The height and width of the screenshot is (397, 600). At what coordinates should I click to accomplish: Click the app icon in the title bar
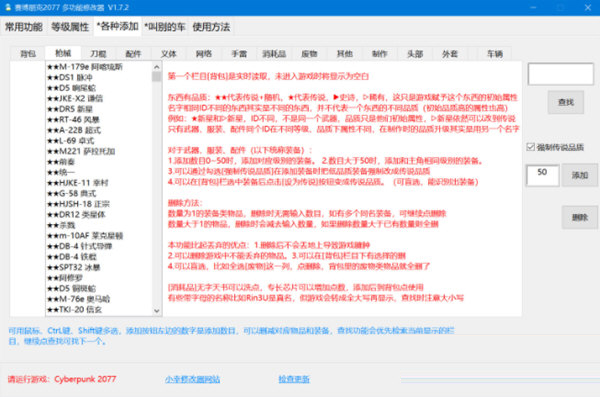(8, 7)
